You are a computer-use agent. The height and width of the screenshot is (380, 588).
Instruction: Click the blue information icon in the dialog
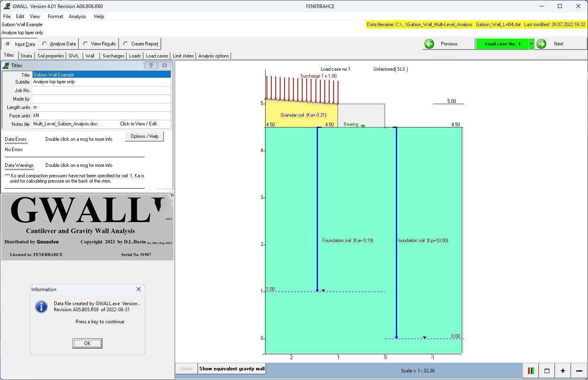[41, 306]
